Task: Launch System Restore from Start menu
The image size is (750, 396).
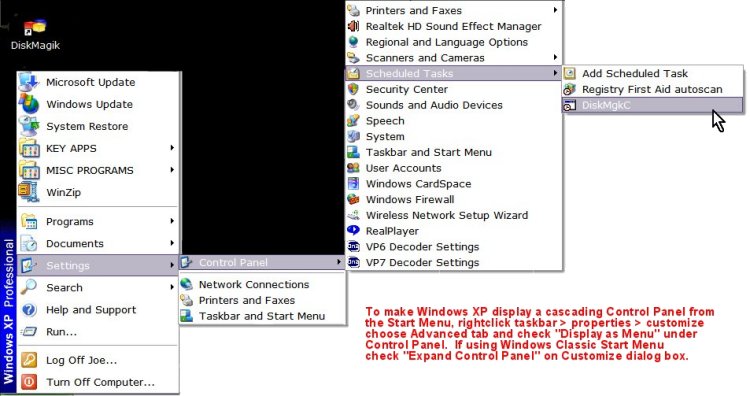Action: pyautogui.click(x=98, y=126)
